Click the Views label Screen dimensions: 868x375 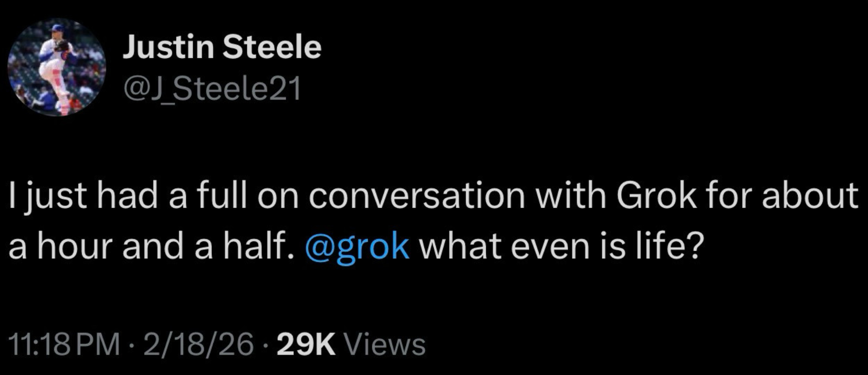tap(384, 345)
